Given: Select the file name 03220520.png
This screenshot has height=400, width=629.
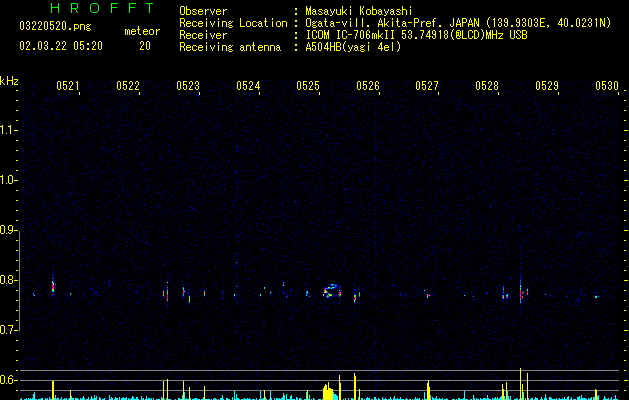Looking at the screenshot, I should point(55,27).
